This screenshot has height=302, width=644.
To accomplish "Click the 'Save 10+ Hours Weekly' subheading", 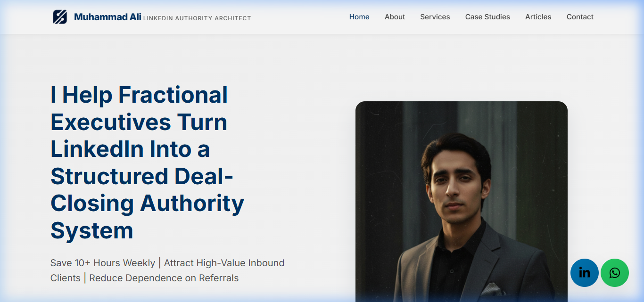I will tap(167, 270).
